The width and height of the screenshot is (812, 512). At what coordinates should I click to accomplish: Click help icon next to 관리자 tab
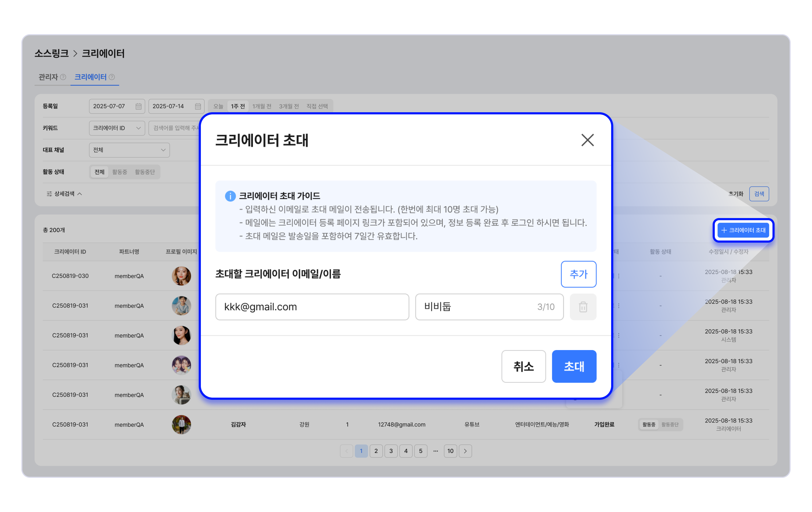(x=63, y=77)
